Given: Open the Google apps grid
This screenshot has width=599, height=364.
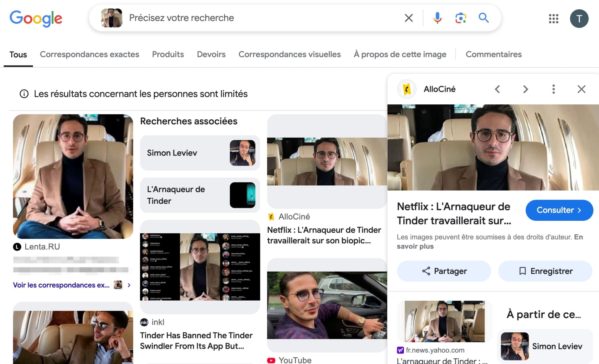Looking at the screenshot, I should pyautogui.click(x=553, y=19).
